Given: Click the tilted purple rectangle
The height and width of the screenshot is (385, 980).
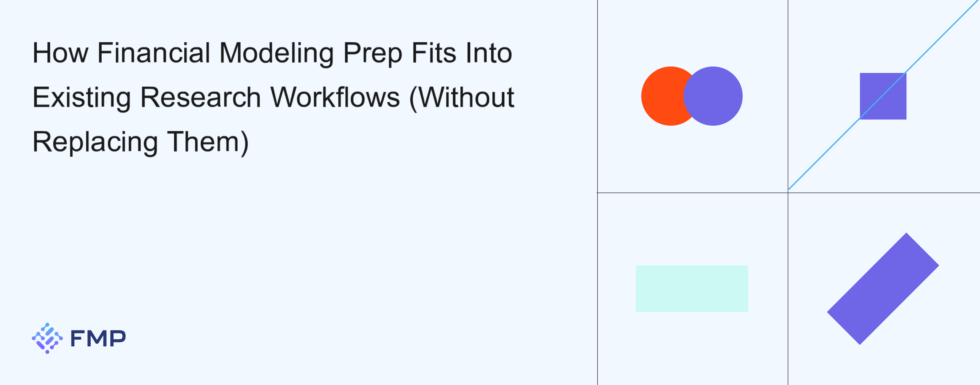Looking at the screenshot, I should 883,289.
